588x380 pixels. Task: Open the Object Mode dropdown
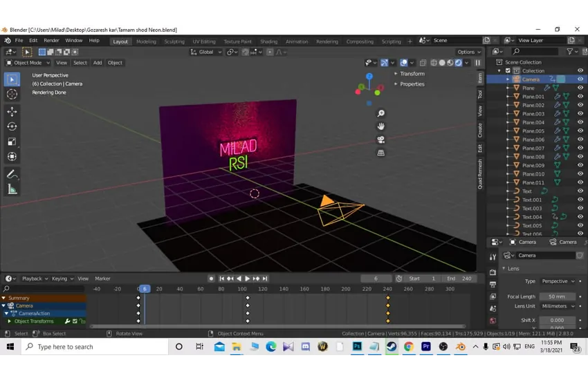pos(28,63)
